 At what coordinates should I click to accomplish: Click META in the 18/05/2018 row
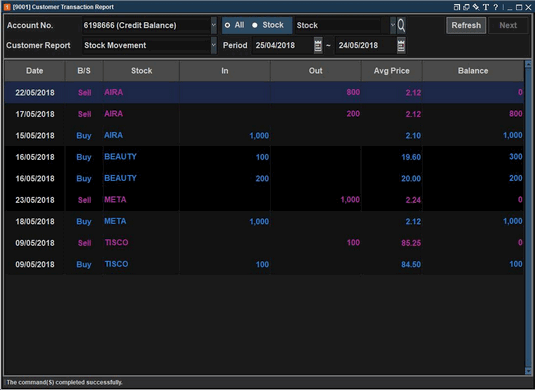click(x=115, y=221)
